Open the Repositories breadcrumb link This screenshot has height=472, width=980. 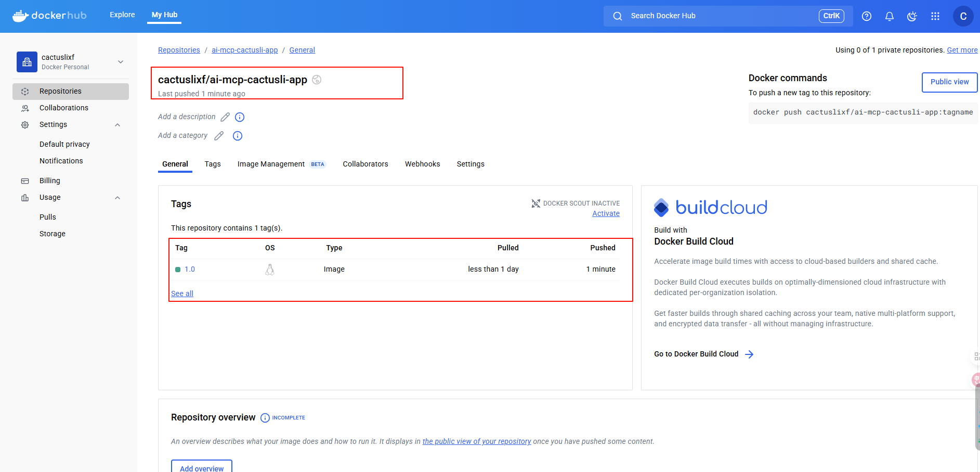[179, 50]
